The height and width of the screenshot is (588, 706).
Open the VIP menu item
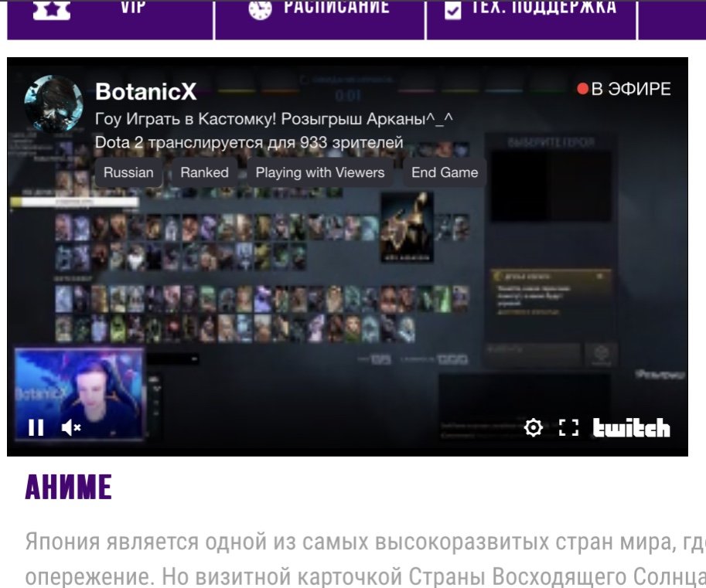[132, 8]
